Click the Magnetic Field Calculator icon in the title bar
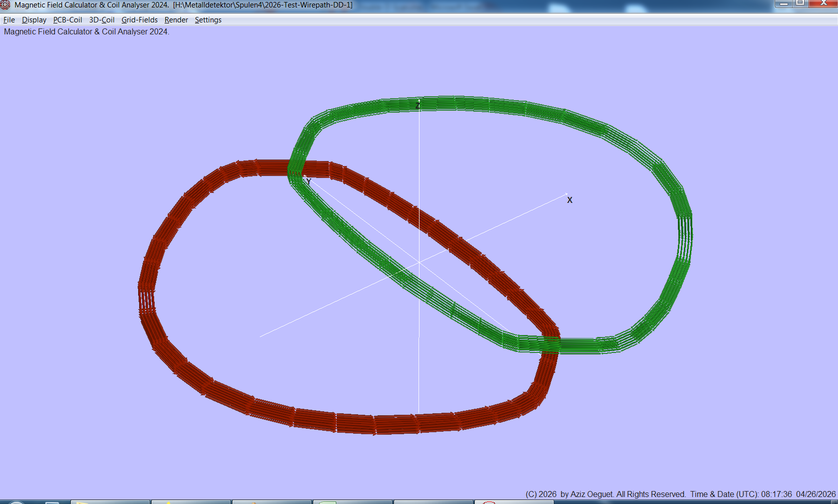Image resolution: width=838 pixels, height=504 pixels. 5,5
